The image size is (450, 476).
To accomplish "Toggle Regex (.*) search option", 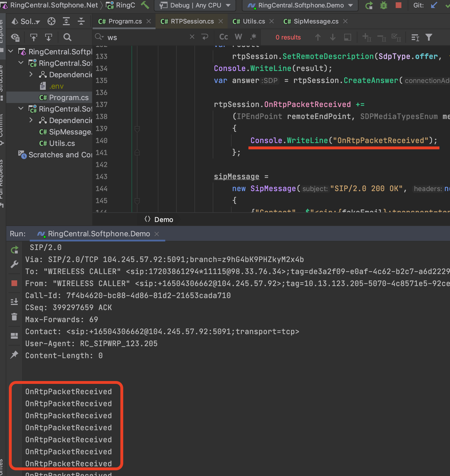I will pyautogui.click(x=253, y=37).
